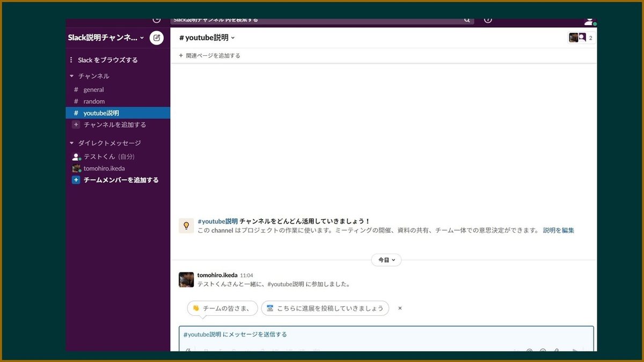The width and height of the screenshot is (644, 362).
Task: Click the plus icon next to チャンネルを追加する
Action: pos(76,124)
